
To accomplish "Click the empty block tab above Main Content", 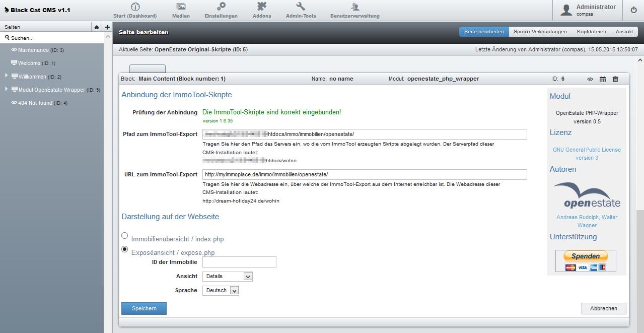I will [x=148, y=69].
